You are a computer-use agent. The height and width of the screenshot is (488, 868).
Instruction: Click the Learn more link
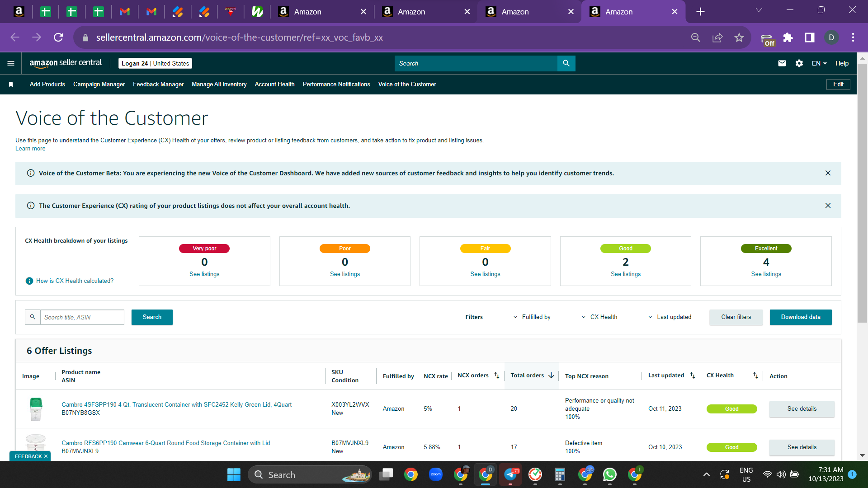[30, 149]
